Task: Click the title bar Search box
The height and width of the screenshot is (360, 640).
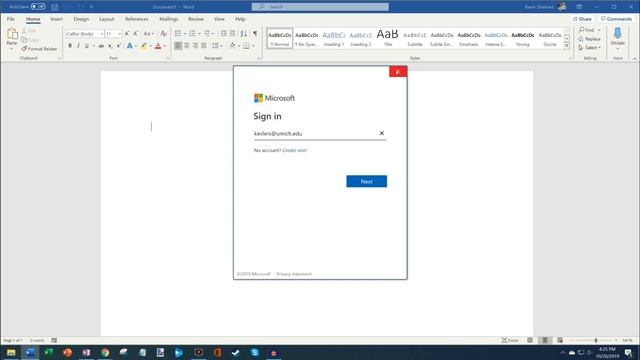Action: [x=320, y=7]
